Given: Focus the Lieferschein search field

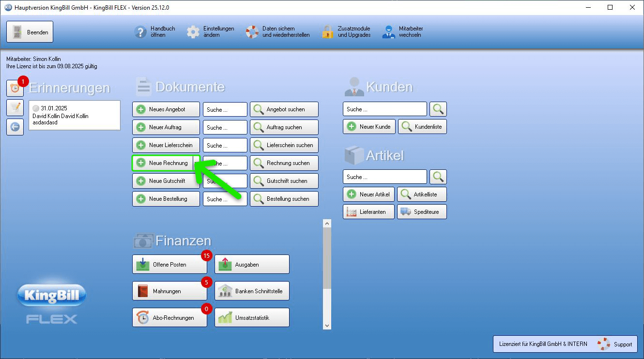Looking at the screenshot, I should coord(225,145).
